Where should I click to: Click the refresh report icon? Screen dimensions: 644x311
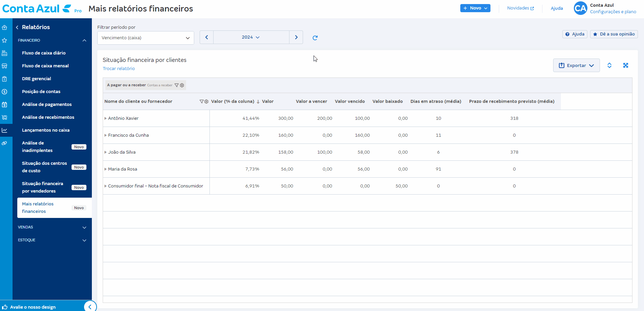(315, 38)
